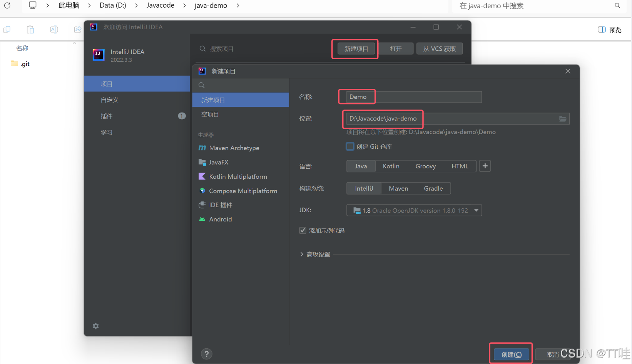This screenshot has height=364, width=632.
Task: Close the 新建项目 dialog
Action: (568, 71)
